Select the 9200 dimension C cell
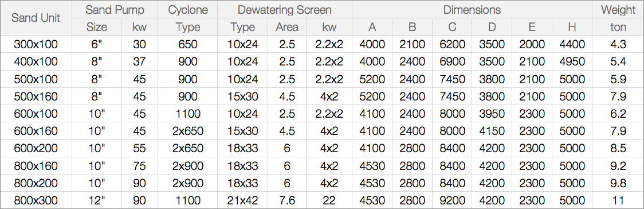644x209 pixels. coord(452,200)
